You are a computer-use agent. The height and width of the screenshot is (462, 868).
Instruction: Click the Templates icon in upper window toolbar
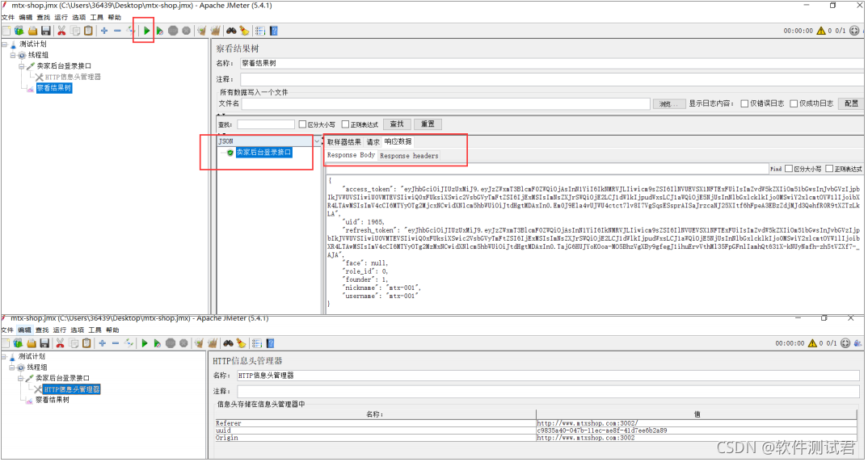pos(19,31)
